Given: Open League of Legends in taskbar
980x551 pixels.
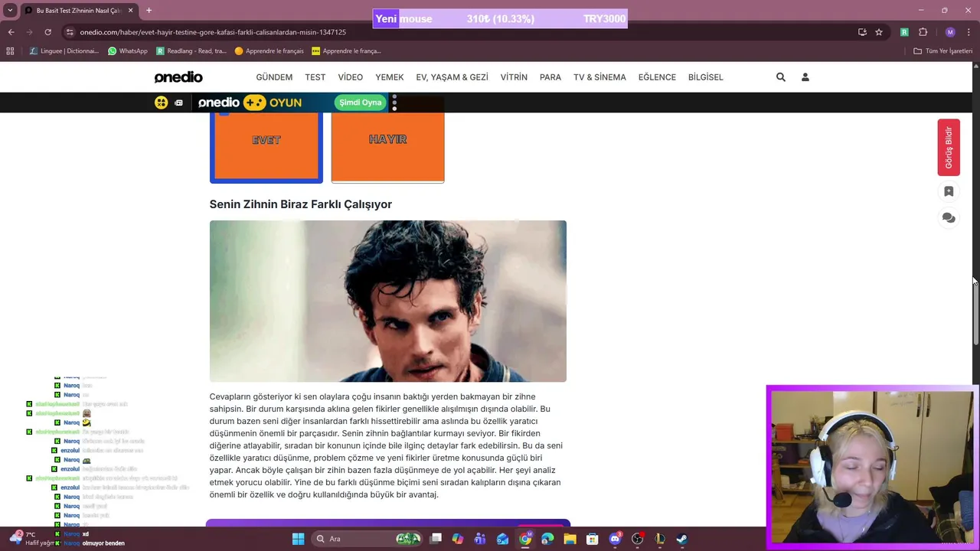Looking at the screenshot, I should (659, 539).
